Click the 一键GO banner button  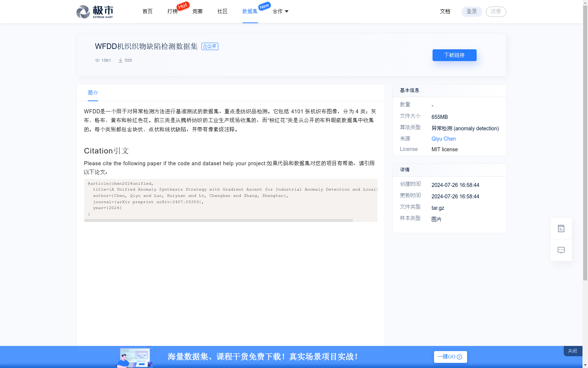[x=451, y=357]
